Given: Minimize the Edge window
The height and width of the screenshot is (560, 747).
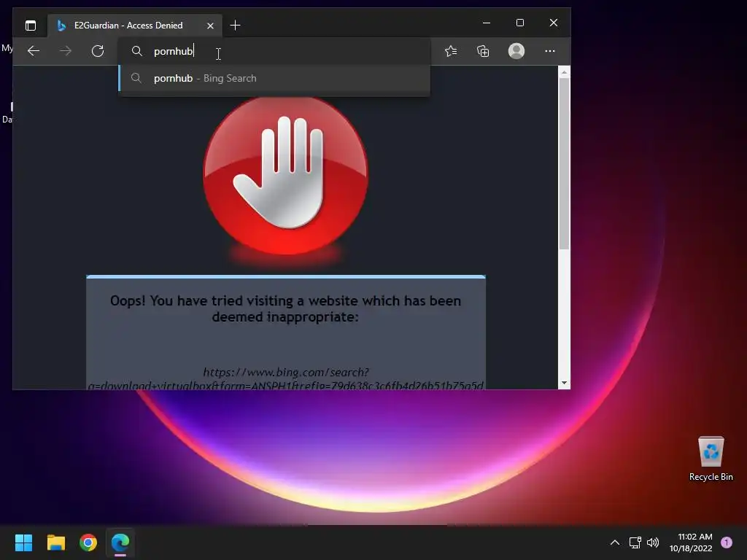Looking at the screenshot, I should (487, 23).
